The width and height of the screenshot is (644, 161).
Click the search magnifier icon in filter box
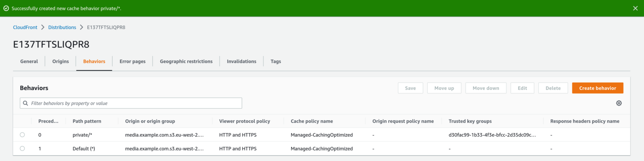[x=26, y=103]
